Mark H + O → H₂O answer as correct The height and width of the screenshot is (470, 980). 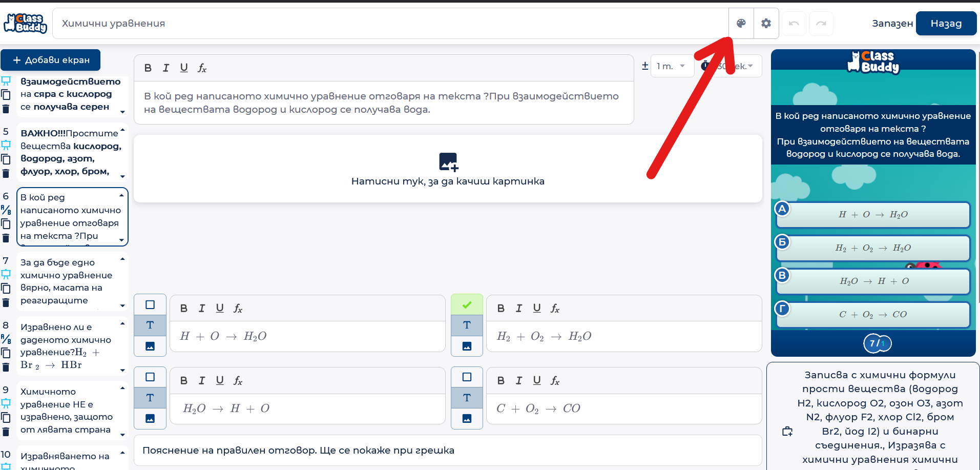(150, 305)
